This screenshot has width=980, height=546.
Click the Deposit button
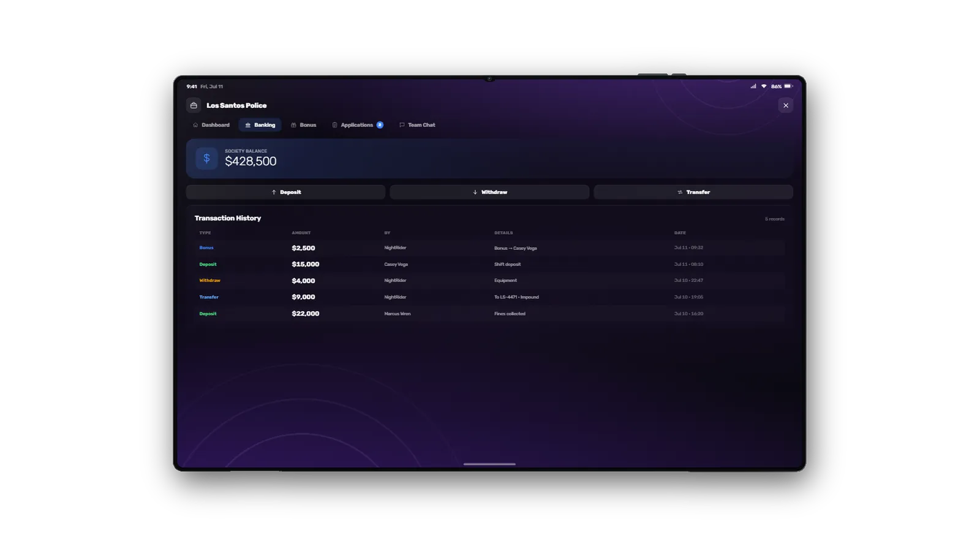click(x=286, y=192)
